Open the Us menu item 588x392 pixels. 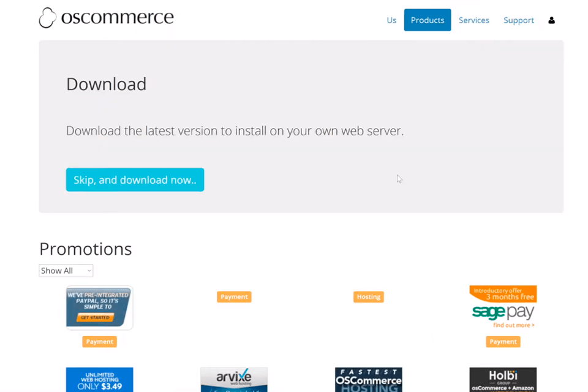(391, 20)
